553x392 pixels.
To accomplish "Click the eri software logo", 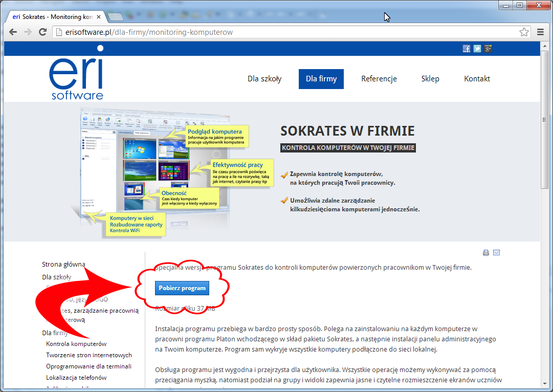I will pos(77,73).
